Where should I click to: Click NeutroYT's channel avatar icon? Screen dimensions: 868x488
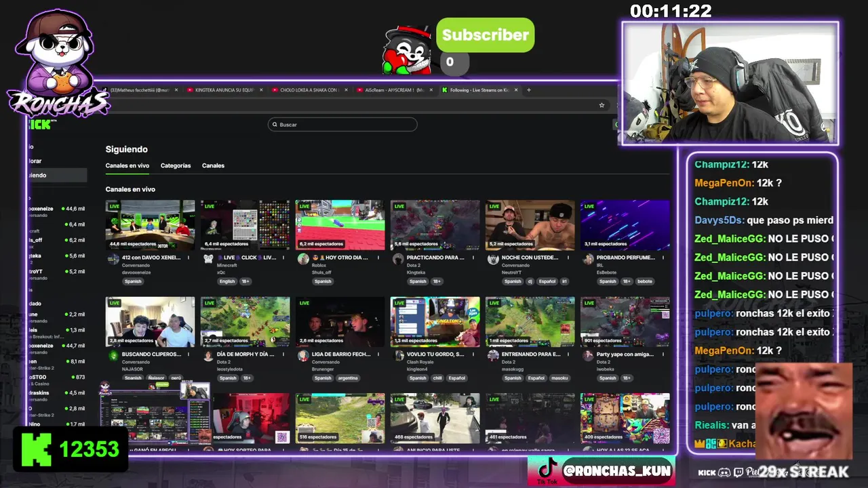tap(493, 259)
